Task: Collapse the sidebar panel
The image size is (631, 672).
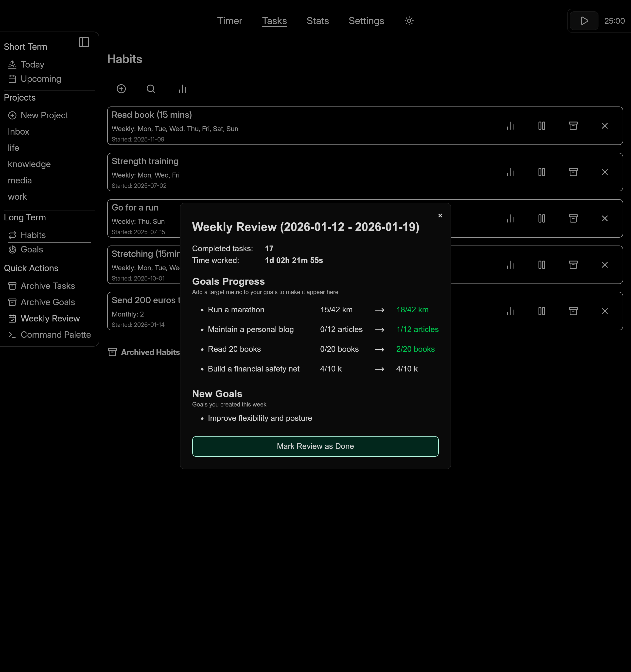Action: (x=84, y=42)
